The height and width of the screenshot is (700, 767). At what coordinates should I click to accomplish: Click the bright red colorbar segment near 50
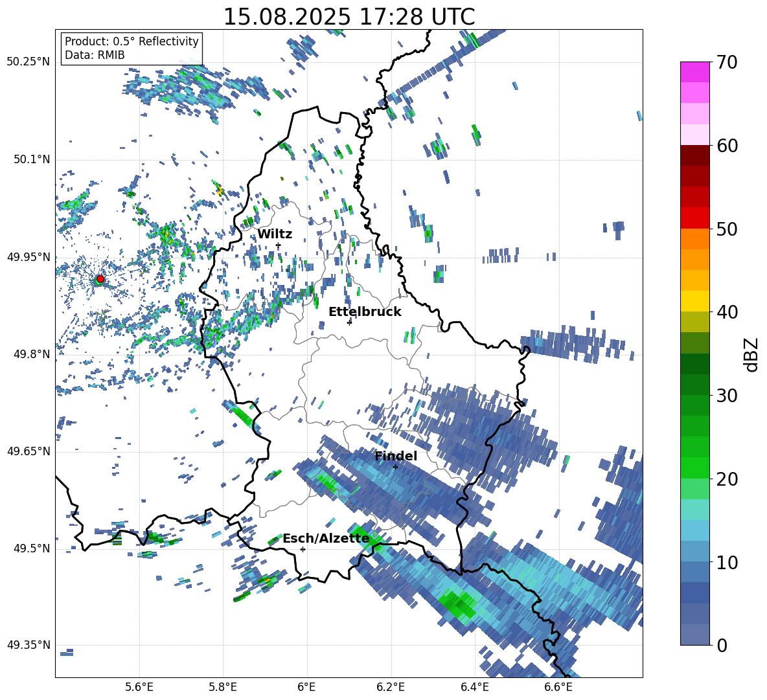tap(694, 218)
